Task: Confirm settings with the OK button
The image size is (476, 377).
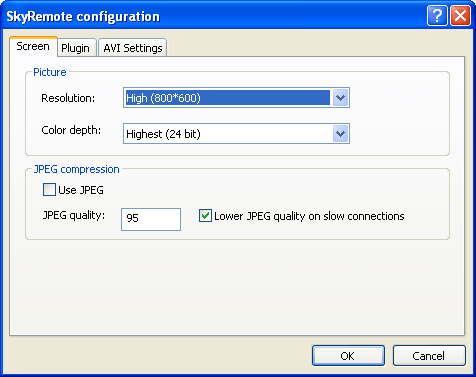Action: [x=348, y=355]
